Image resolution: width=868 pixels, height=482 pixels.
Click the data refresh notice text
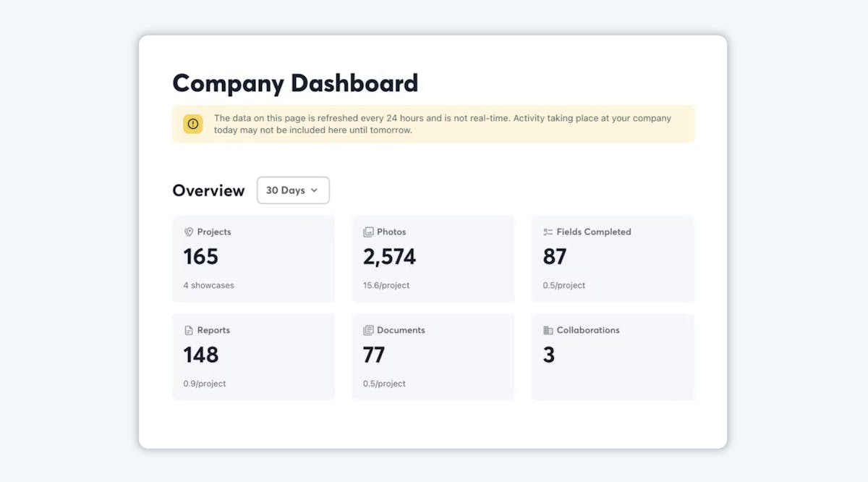click(443, 124)
